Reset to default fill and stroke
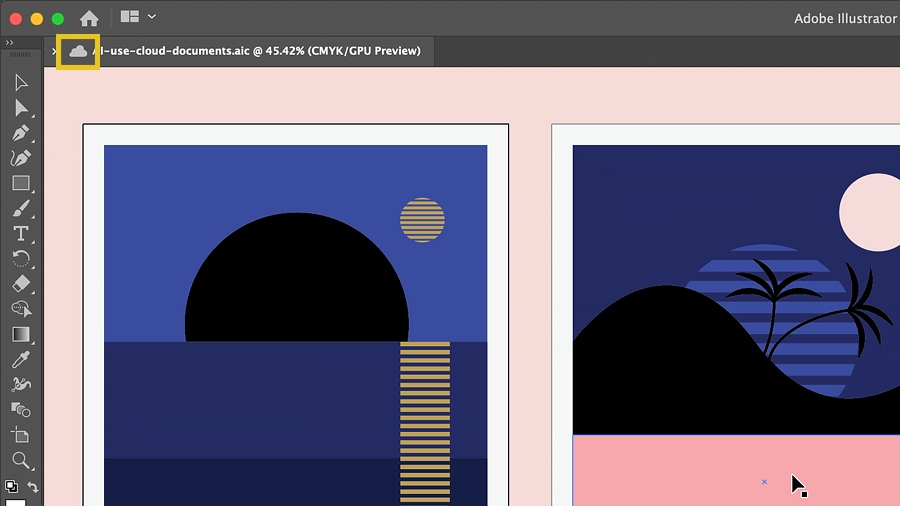 [11, 486]
